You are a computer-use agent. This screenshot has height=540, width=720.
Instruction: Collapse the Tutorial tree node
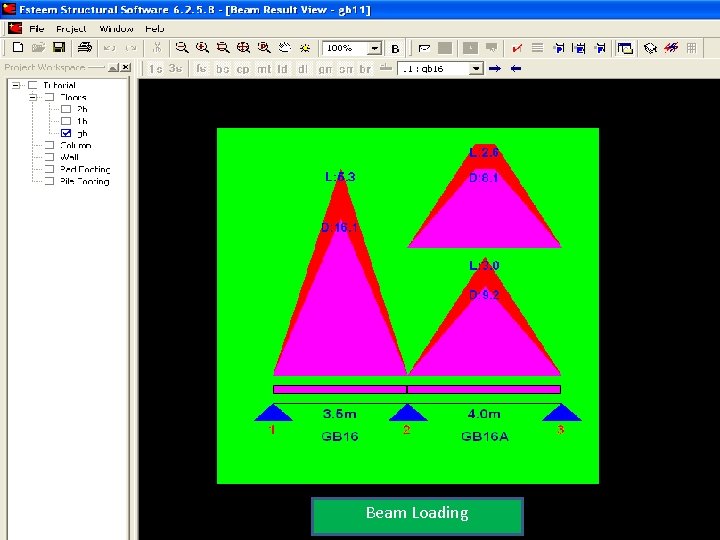click(16, 85)
